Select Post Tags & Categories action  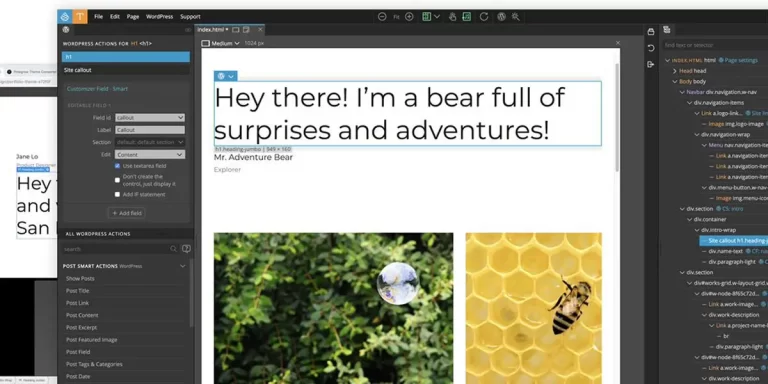click(x=94, y=364)
